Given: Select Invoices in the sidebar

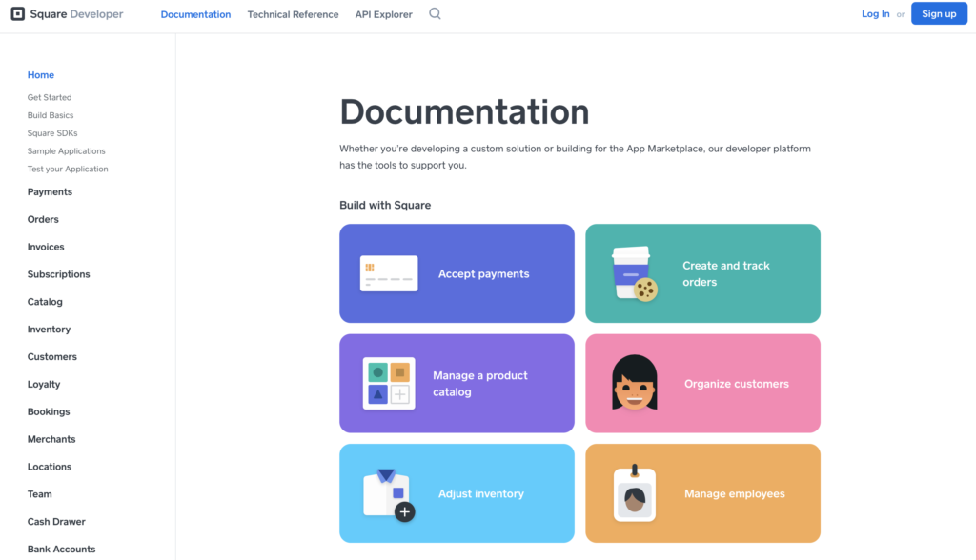Looking at the screenshot, I should (46, 247).
